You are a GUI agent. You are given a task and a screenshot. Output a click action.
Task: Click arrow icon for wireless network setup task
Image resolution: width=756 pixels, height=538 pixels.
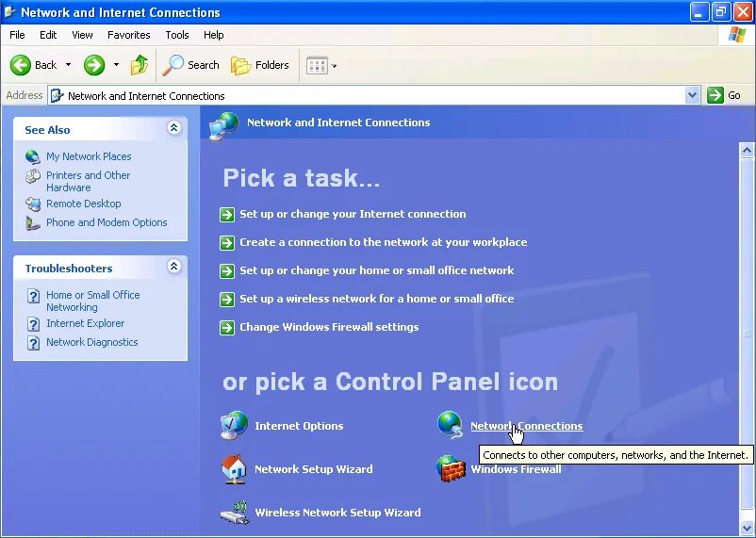(227, 299)
